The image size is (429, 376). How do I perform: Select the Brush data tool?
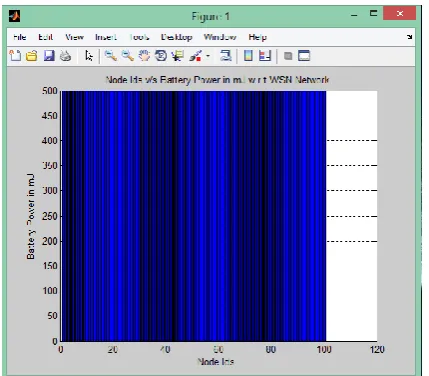(x=195, y=56)
